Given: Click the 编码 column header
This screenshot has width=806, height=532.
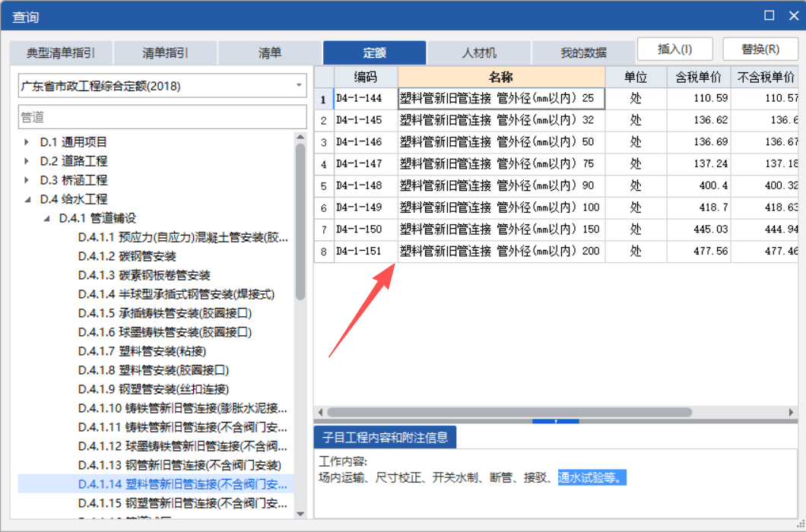Looking at the screenshot, I should click(366, 77).
